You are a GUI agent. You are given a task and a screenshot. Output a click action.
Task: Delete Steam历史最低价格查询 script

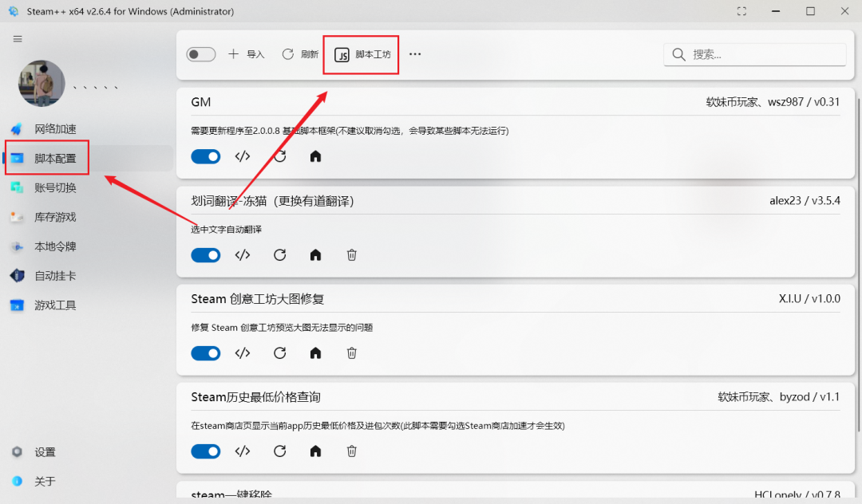click(x=352, y=451)
